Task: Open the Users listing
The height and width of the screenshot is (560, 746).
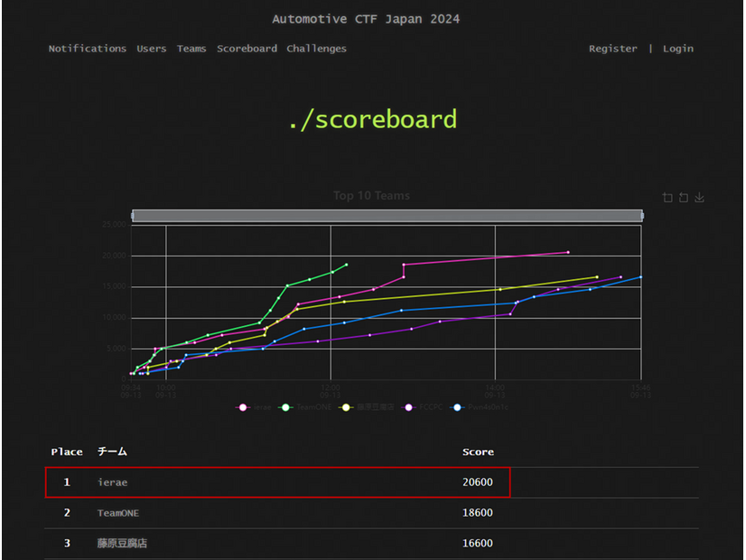Action: pos(151,49)
